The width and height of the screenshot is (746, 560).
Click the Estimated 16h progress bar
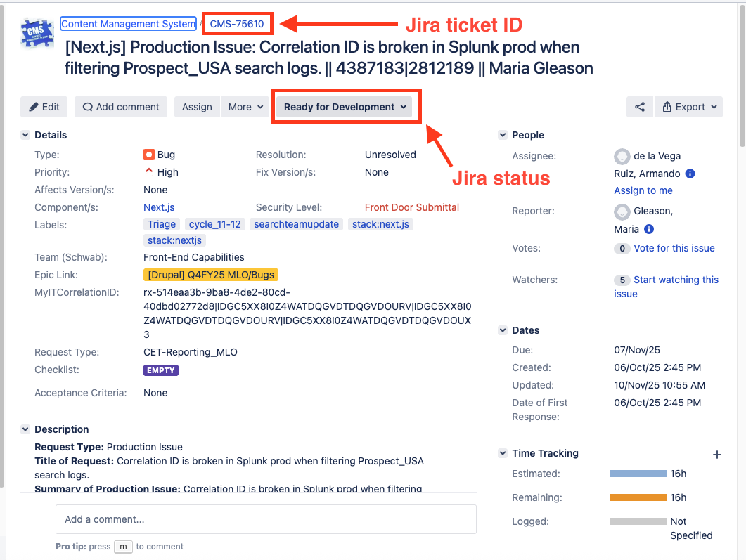[x=637, y=473]
